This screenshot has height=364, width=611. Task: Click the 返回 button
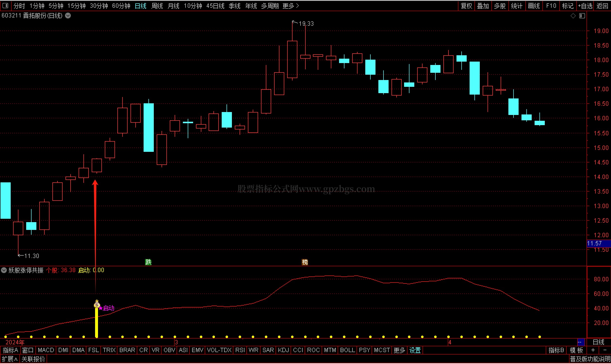click(x=602, y=6)
